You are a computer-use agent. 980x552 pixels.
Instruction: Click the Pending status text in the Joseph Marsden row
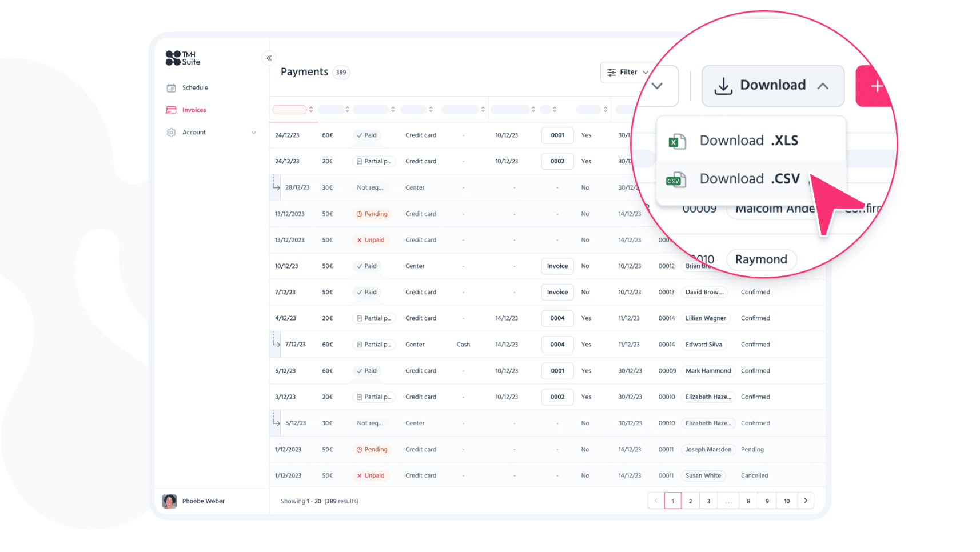(752, 450)
